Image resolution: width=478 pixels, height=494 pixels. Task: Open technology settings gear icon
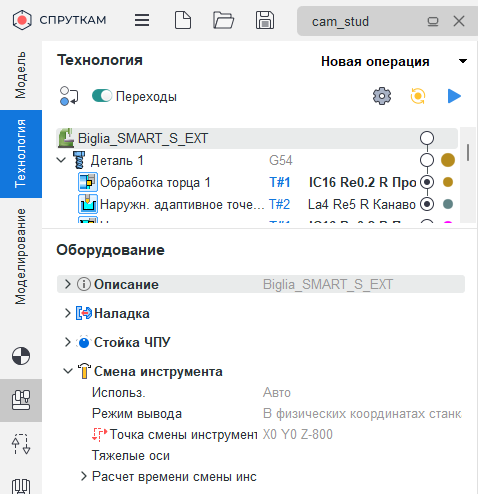click(x=382, y=96)
